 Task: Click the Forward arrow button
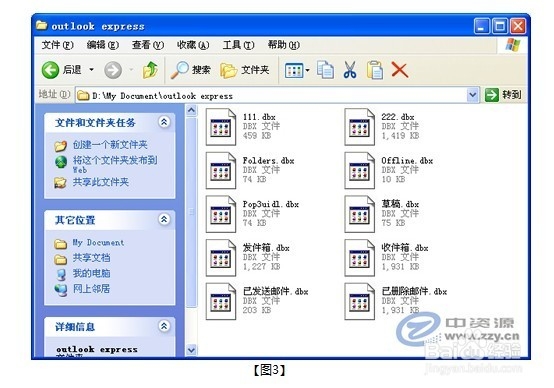[x=113, y=70]
